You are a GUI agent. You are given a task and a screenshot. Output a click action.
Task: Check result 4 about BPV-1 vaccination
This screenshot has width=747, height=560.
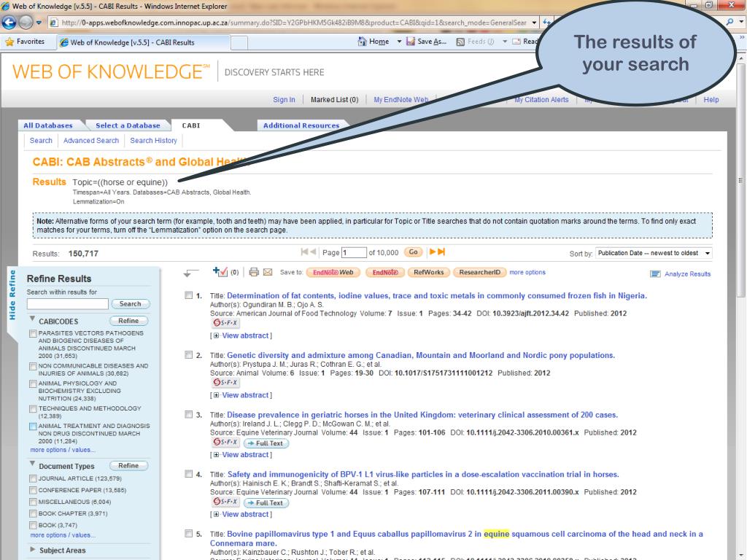189,474
